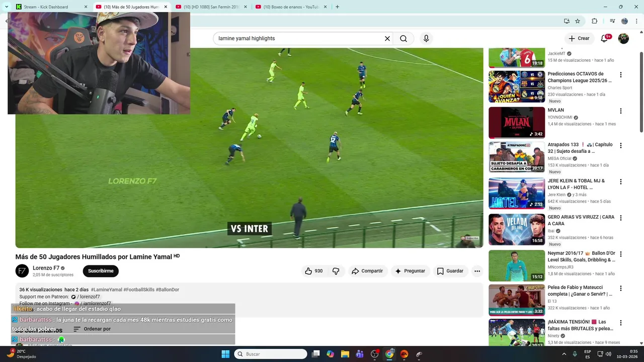Image resolution: width=644 pixels, height=362 pixels.
Task: Open the clock showing 0:35 in the tray
Action: pos(627,354)
